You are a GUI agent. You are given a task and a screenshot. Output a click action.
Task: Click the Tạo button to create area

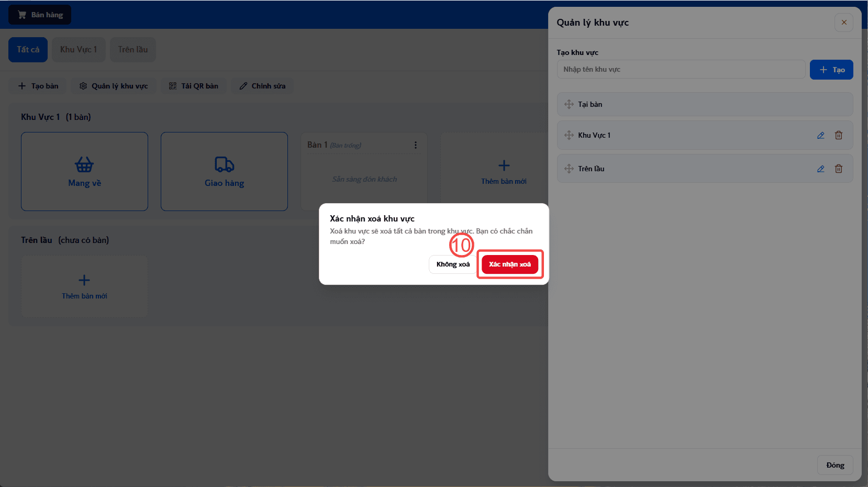831,70
